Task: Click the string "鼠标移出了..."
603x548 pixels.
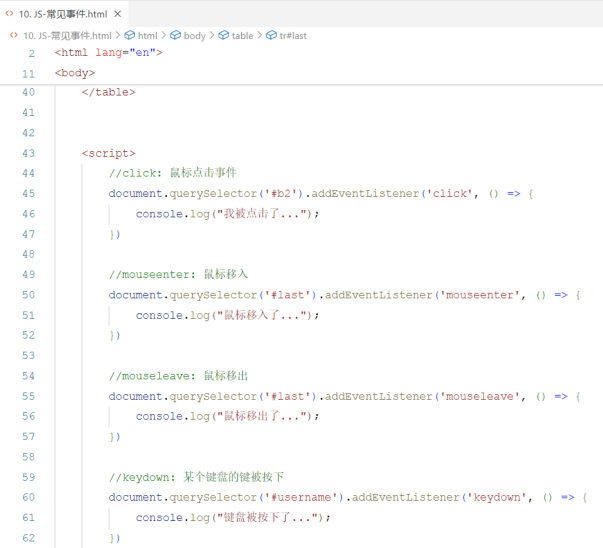Action: 263,416
